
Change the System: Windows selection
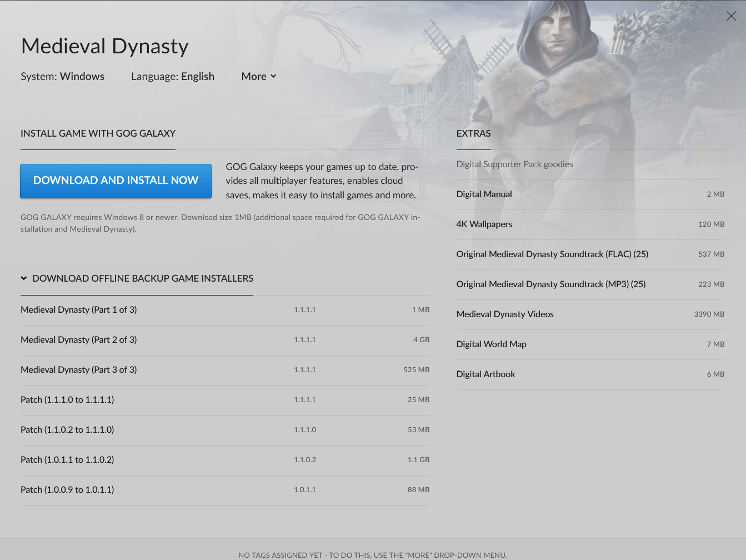pyautogui.click(x=62, y=77)
